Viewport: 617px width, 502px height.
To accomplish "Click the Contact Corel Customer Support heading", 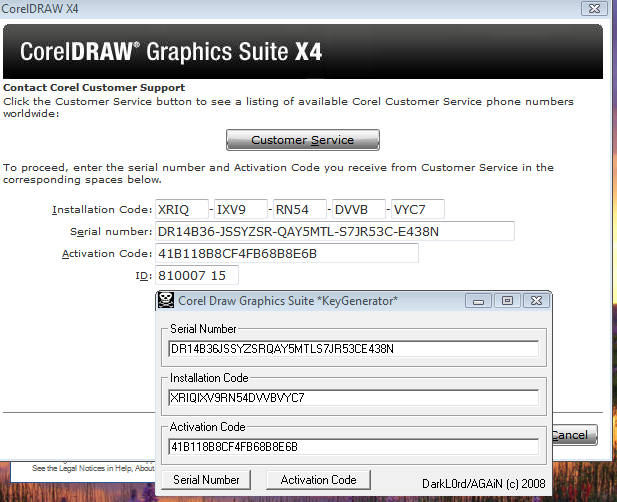I will coord(94,87).
